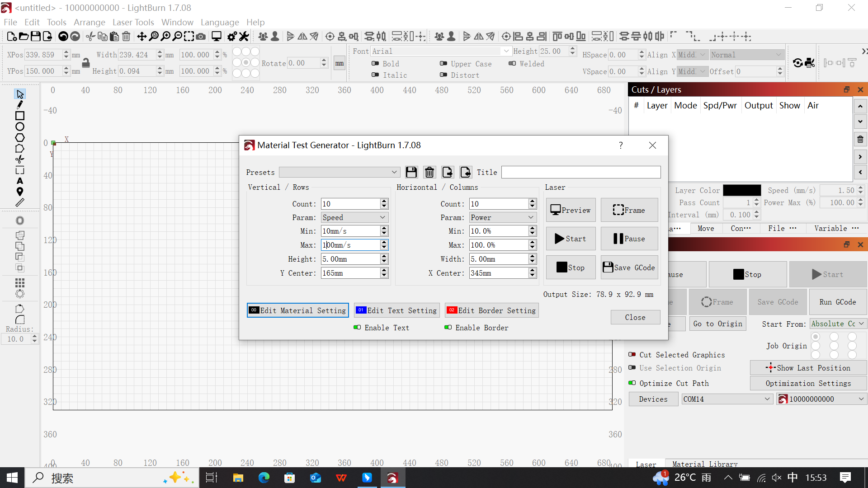
Task: Open settings with the gears icon
Action: pyautogui.click(x=232, y=37)
